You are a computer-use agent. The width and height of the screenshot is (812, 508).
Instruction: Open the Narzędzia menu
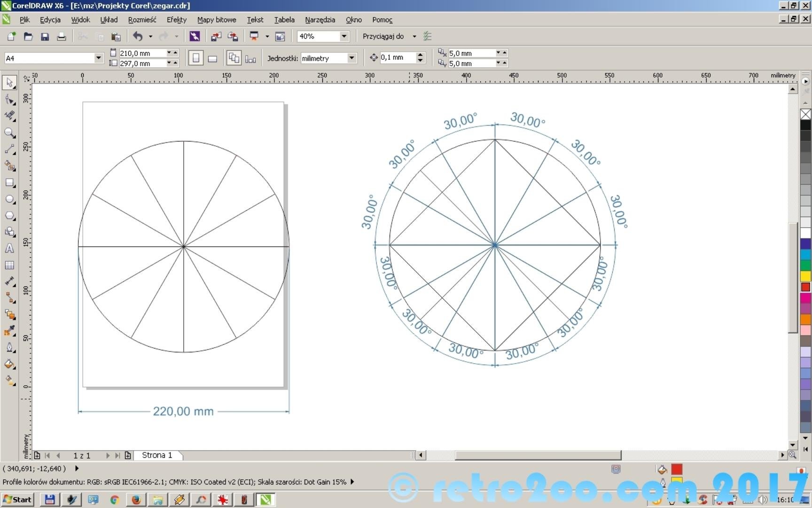coord(320,20)
